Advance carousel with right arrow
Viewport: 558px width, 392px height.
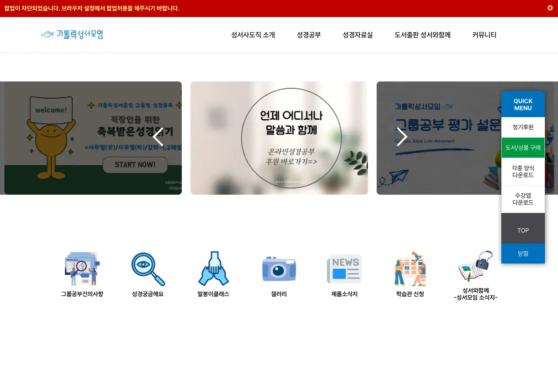(401, 137)
